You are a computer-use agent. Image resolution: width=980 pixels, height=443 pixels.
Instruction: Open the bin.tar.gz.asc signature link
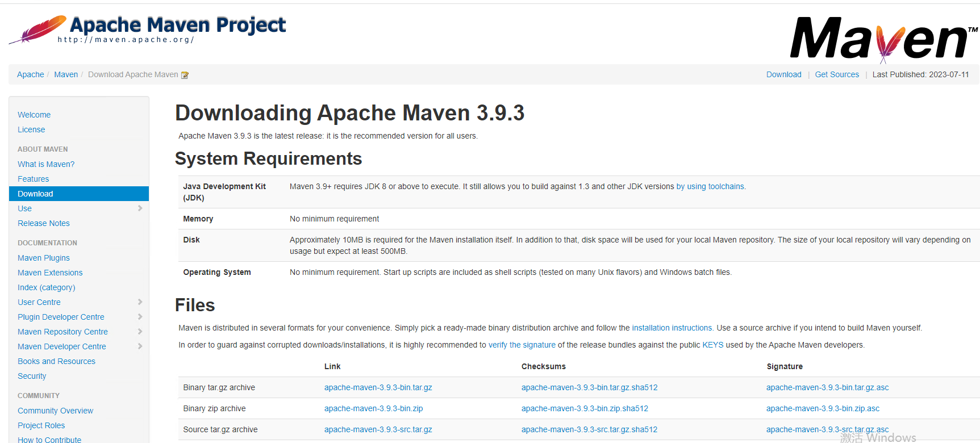click(x=828, y=387)
